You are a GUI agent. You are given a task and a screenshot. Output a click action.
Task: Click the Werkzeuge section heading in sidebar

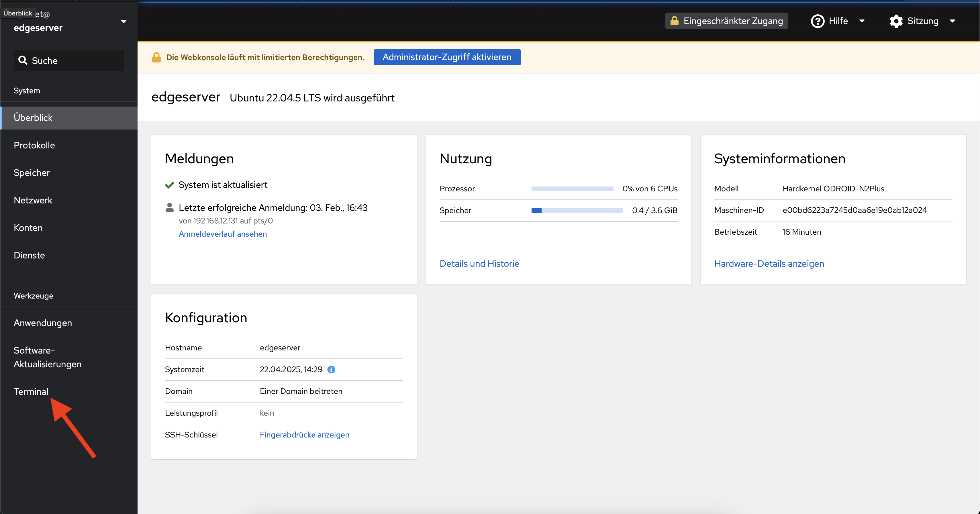[x=34, y=296]
